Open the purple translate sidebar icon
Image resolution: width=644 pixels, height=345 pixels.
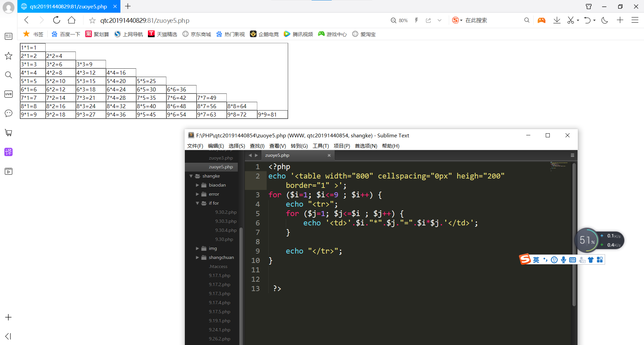point(8,152)
